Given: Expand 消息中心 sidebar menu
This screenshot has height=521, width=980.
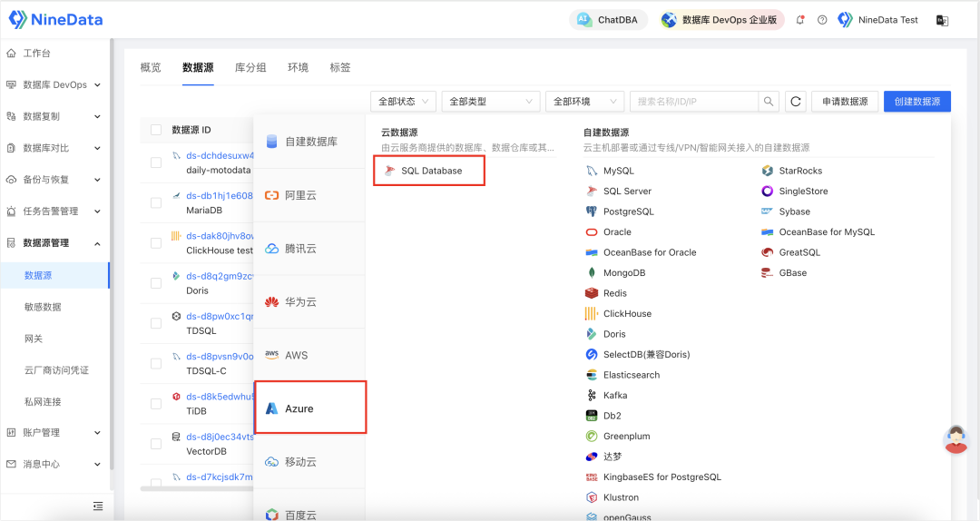Looking at the screenshot, I should [x=54, y=464].
